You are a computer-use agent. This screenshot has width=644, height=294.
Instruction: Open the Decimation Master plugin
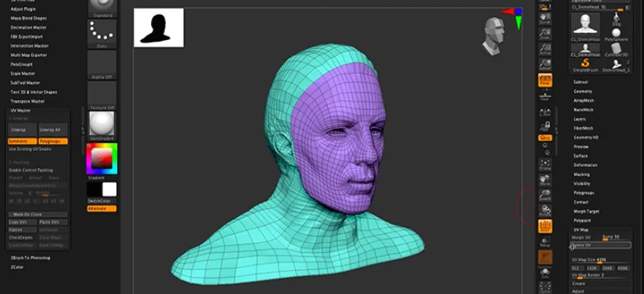(29, 28)
